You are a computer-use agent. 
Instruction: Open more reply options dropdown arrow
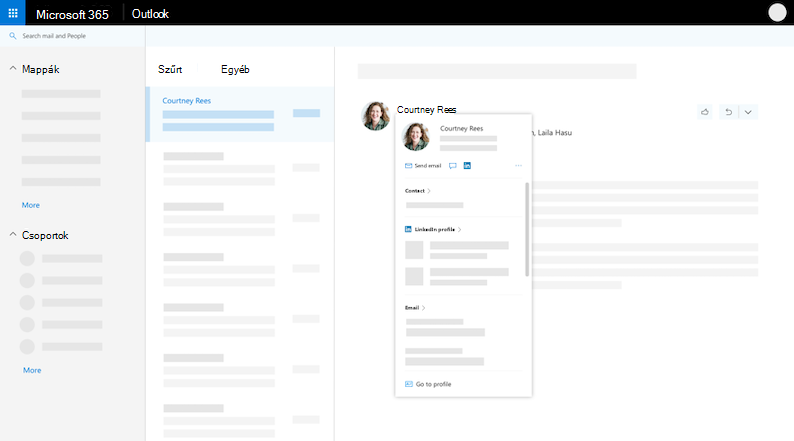click(x=748, y=112)
